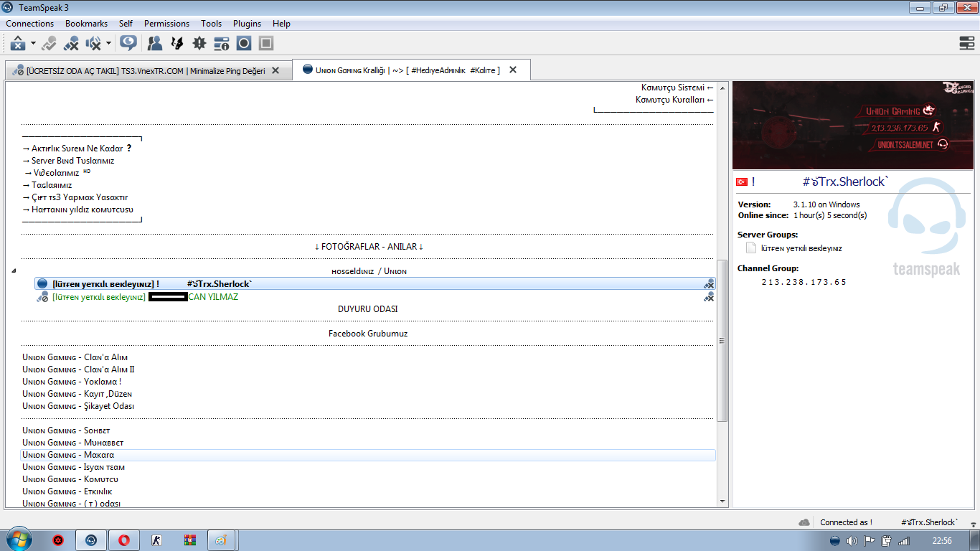The image size is (980, 551).
Task: Open the Connections menu
Action: coord(30,24)
